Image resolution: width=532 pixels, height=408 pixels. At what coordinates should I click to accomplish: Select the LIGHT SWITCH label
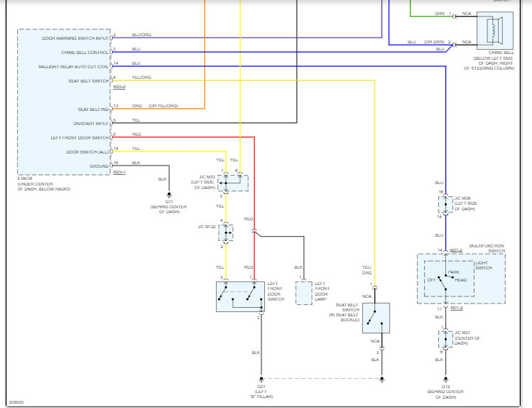coord(484,265)
